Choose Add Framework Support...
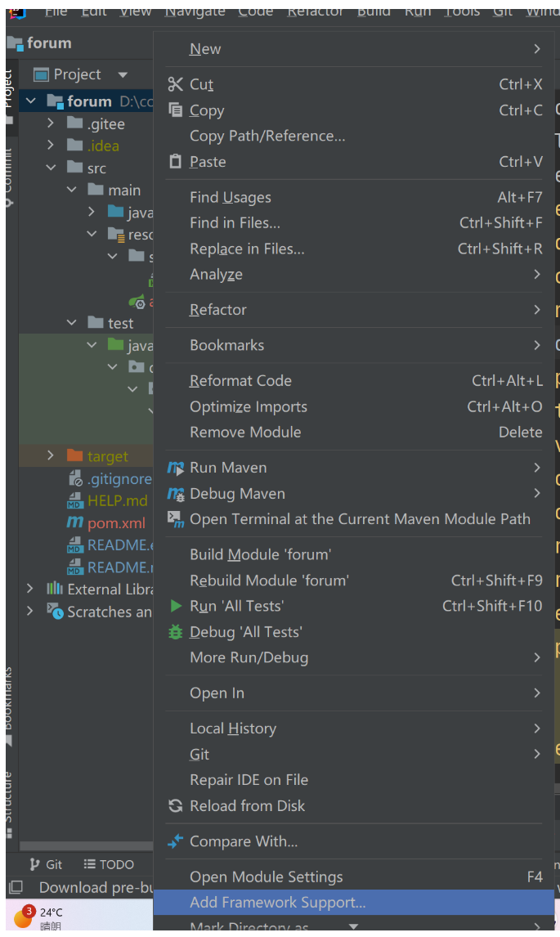This screenshot has height=937, width=560. [354, 903]
